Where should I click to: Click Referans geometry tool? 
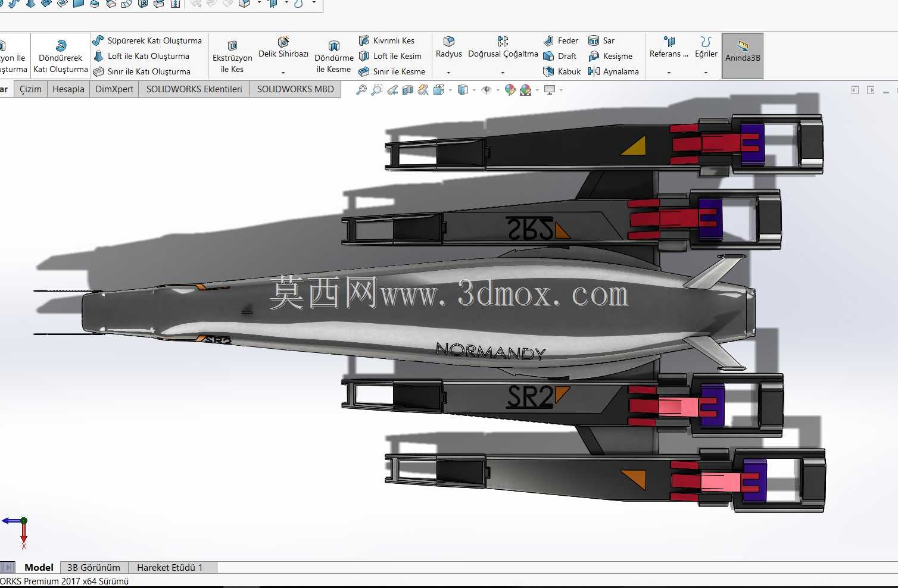click(669, 48)
